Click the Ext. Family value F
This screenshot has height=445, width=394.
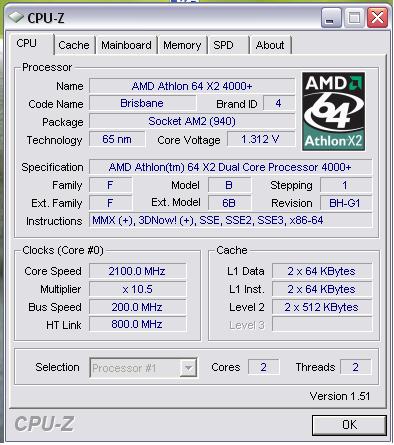pyautogui.click(x=110, y=203)
